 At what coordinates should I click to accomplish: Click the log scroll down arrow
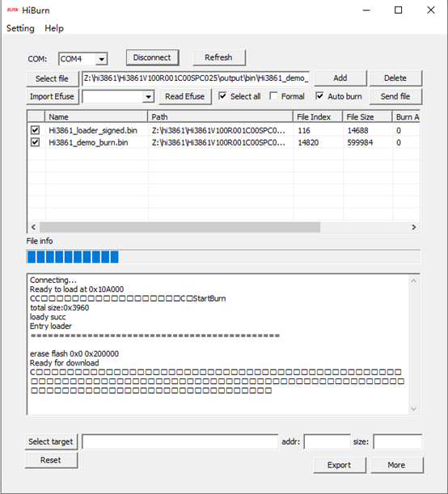(x=414, y=408)
